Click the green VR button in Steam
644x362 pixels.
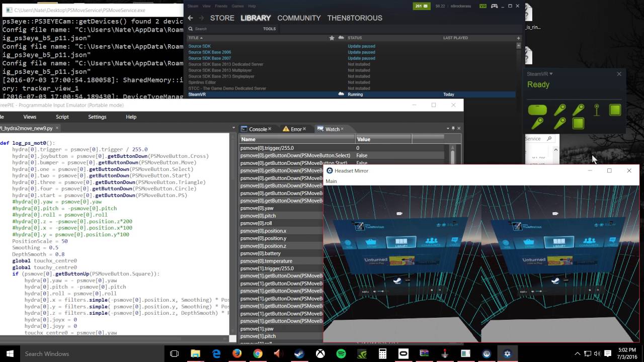point(482,6)
